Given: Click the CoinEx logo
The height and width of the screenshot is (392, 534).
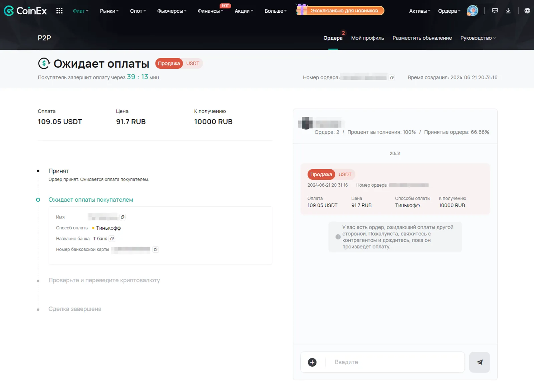Looking at the screenshot, I should click(x=25, y=11).
